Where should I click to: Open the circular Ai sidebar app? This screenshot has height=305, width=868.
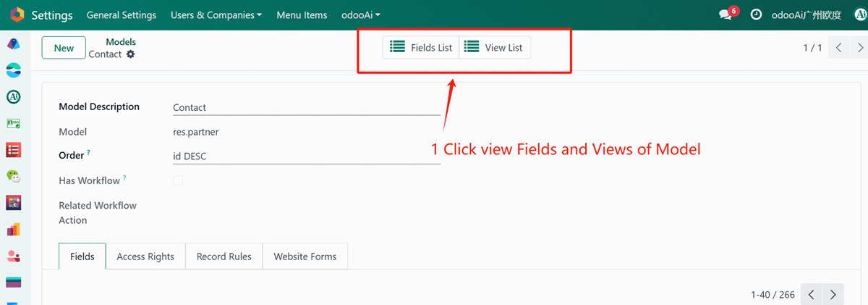click(x=13, y=96)
